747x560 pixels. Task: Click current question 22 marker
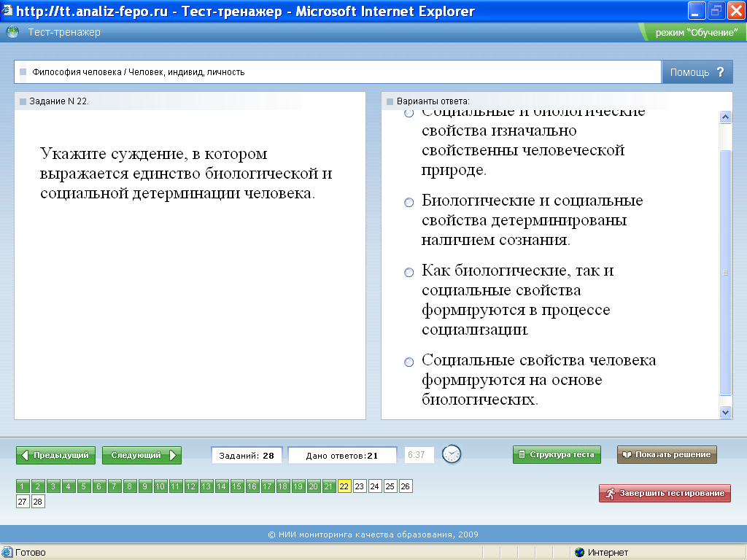pos(344,486)
